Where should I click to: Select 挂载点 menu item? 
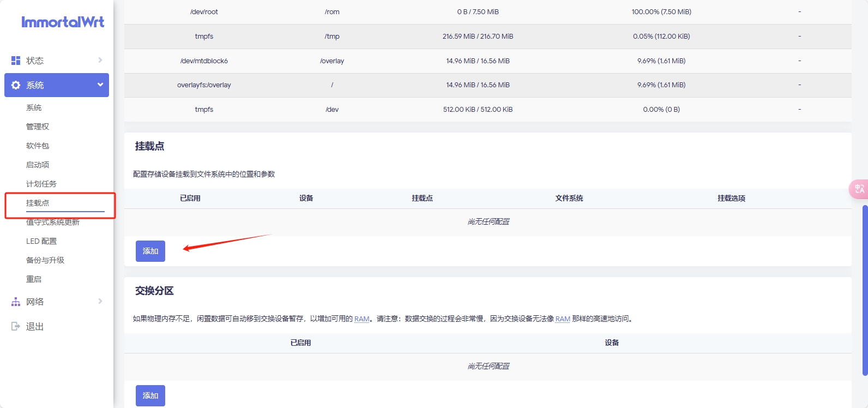[x=38, y=203]
